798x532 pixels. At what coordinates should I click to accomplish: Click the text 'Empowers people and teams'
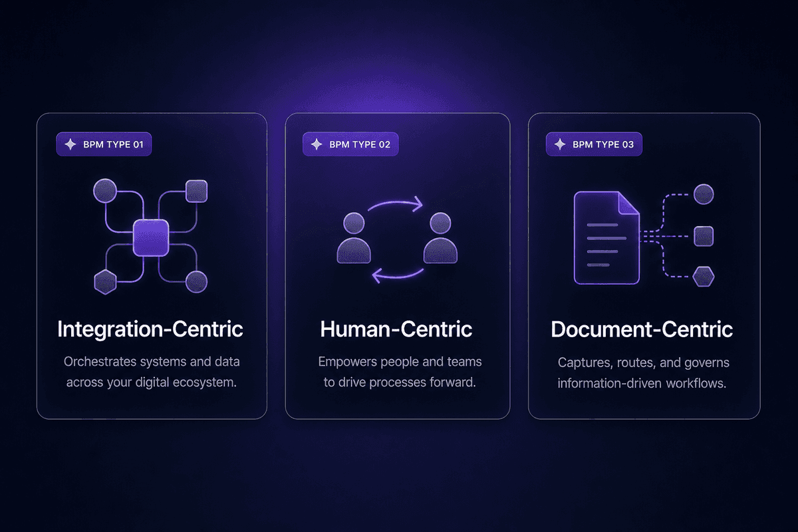pyautogui.click(x=400, y=362)
